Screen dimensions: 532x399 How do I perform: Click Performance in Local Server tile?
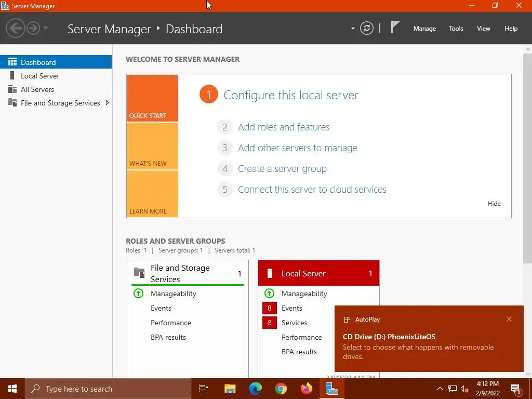(x=302, y=338)
